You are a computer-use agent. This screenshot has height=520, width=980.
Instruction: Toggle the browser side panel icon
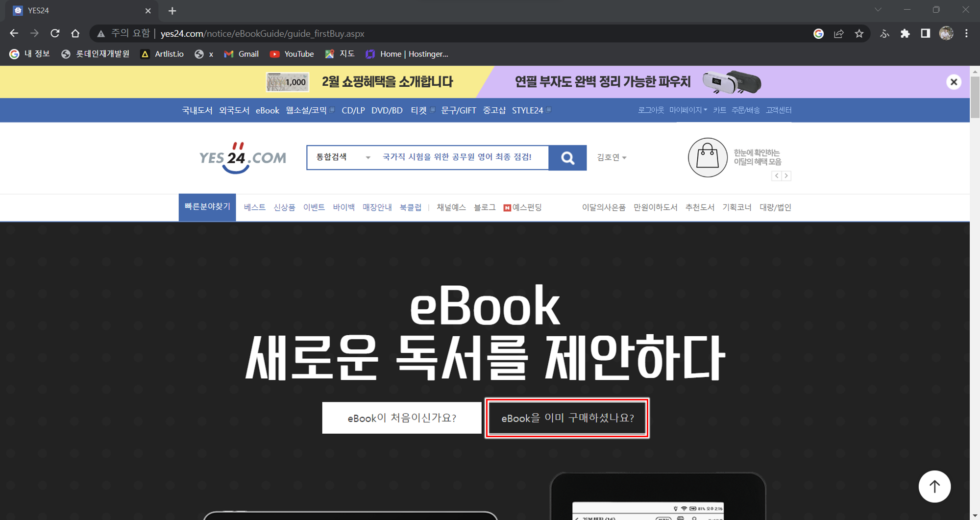click(925, 33)
